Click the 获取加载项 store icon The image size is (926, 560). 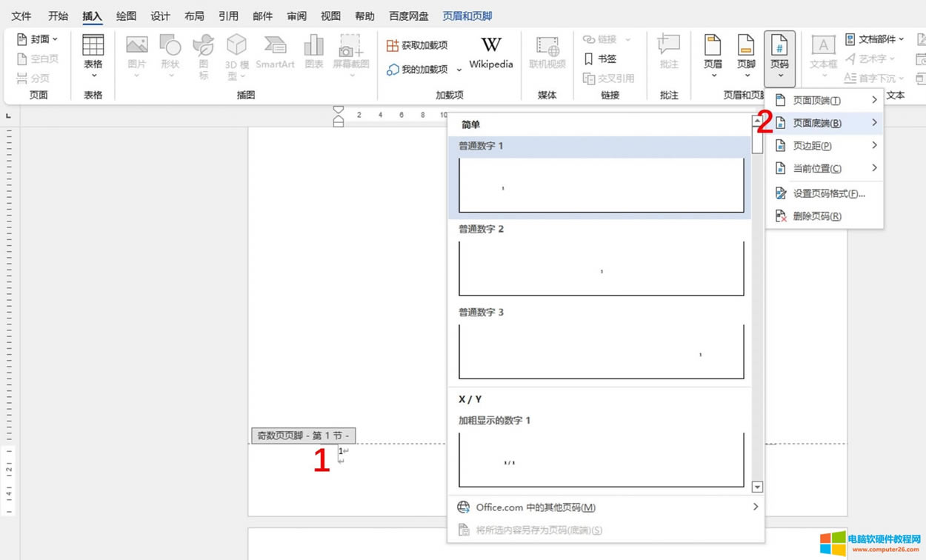click(417, 44)
